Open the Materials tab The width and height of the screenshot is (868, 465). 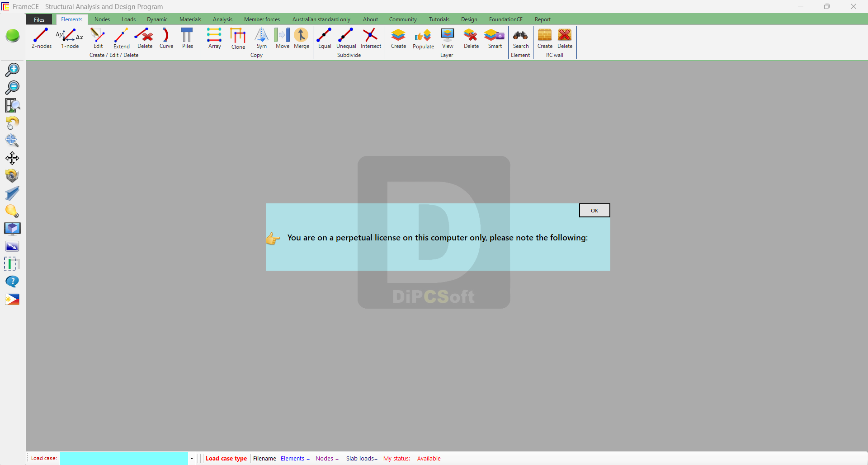pyautogui.click(x=190, y=19)
